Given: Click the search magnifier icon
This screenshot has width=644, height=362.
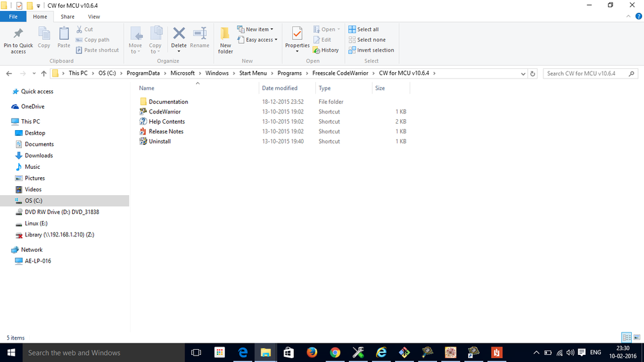Looking at the screenshot, I should click(632, 73).
